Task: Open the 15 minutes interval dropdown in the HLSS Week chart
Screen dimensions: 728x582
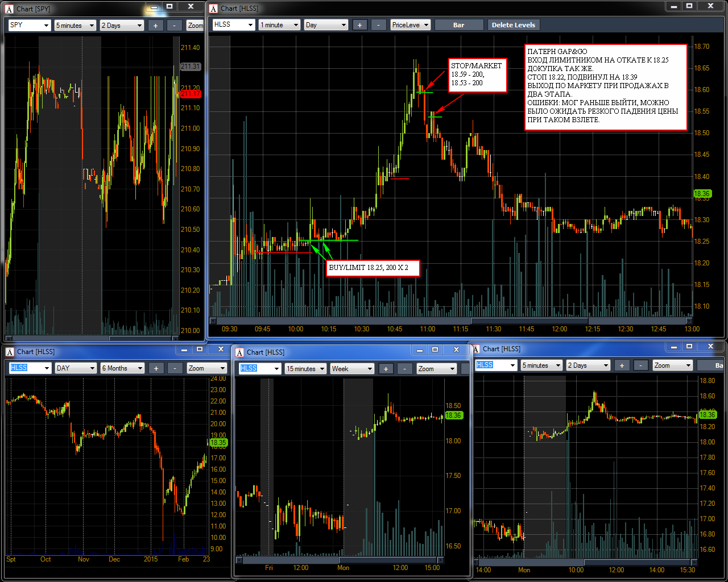Action: coord(306,368)
